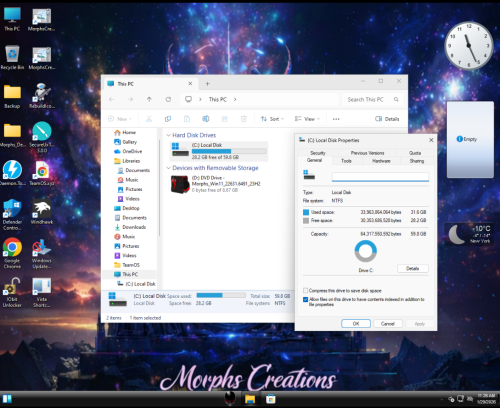Screen dimensions: 500x408
Task: Click the Refresh icon beside address bar
Action: pos(168,99)
